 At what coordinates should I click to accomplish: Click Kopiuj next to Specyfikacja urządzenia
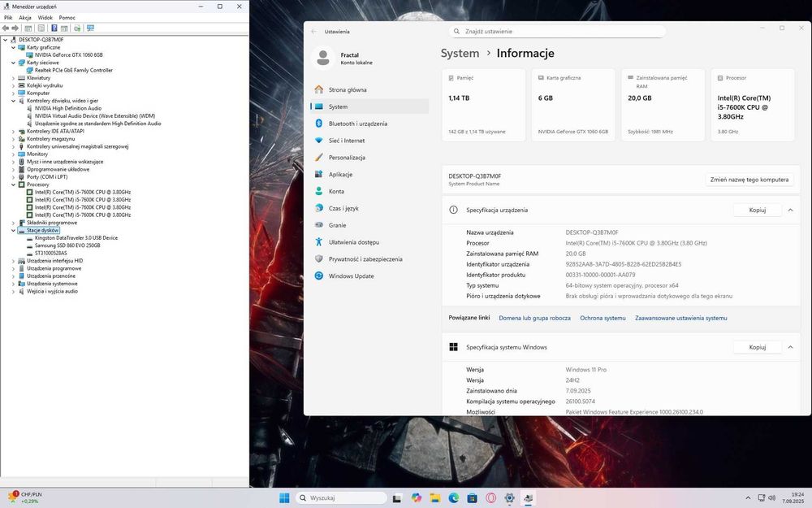(757, 210)
